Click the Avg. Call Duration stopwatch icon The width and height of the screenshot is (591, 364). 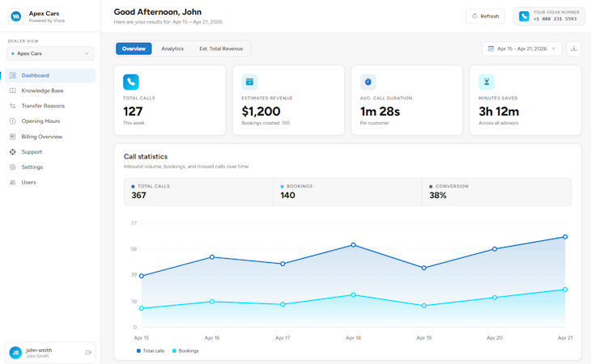(368, 82)
